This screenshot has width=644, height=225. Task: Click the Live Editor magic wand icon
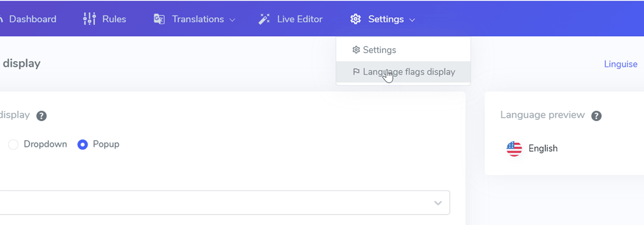(264, 19)
